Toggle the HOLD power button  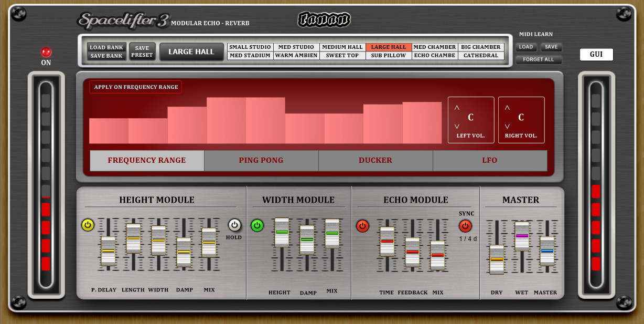[234, 225]
